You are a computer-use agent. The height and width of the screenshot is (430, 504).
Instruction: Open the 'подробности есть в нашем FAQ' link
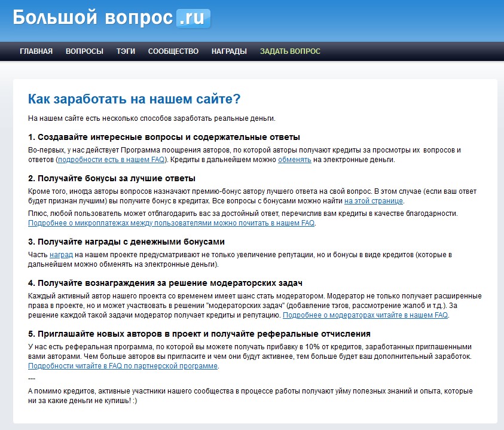pos(112,160)
